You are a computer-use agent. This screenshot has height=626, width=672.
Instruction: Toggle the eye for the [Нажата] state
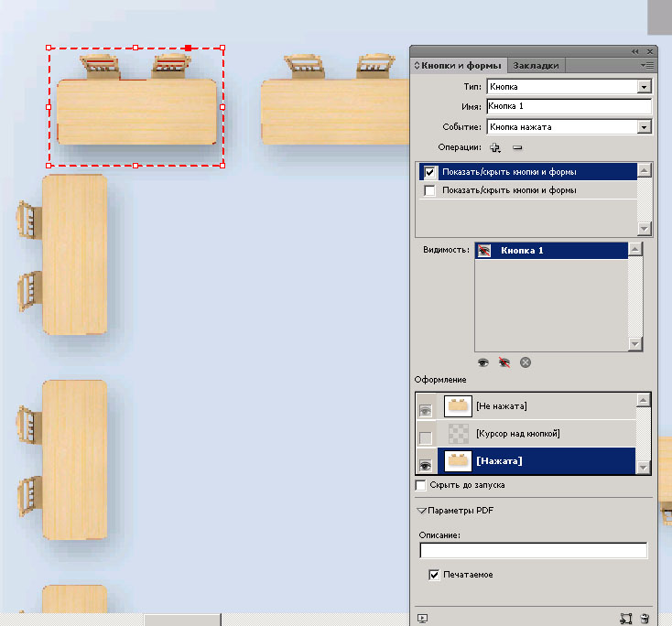click(425, 465)
